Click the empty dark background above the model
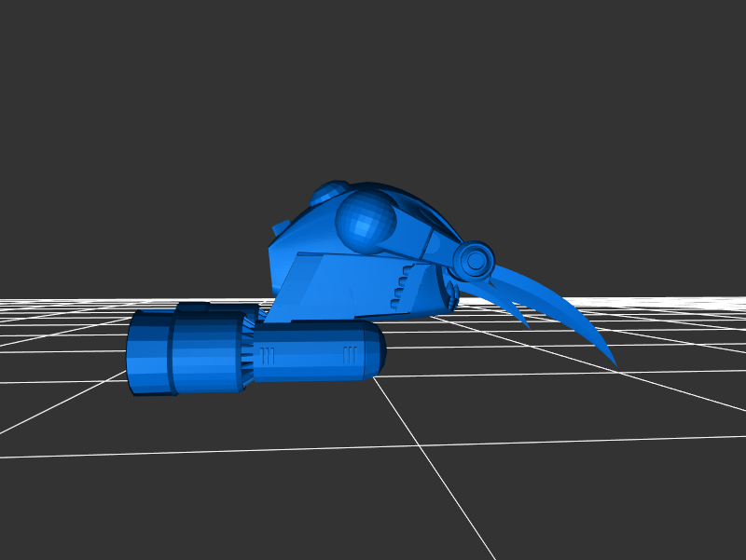This screenshot has width=746, height=560. 373,84
